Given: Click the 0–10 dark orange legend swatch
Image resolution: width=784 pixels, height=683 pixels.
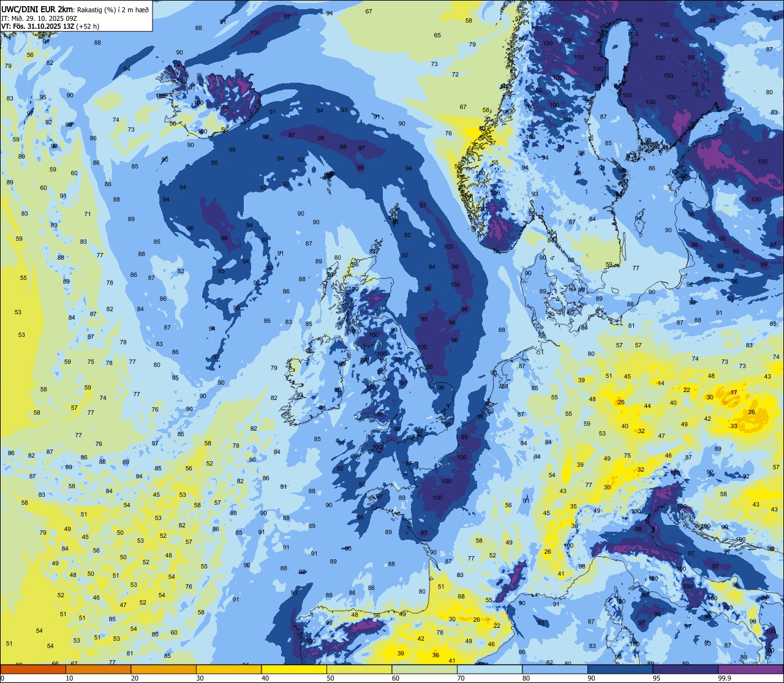Looking at the screenshot, I should point(33,669).
